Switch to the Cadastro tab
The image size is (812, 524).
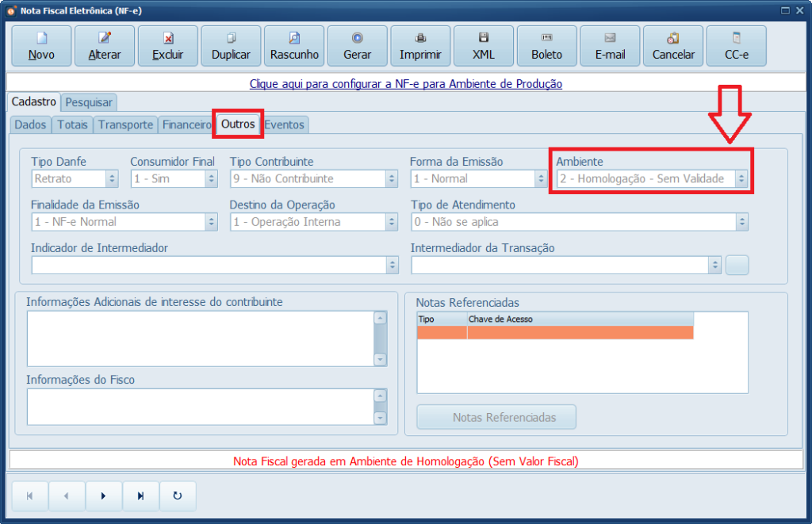pos(33,101)
